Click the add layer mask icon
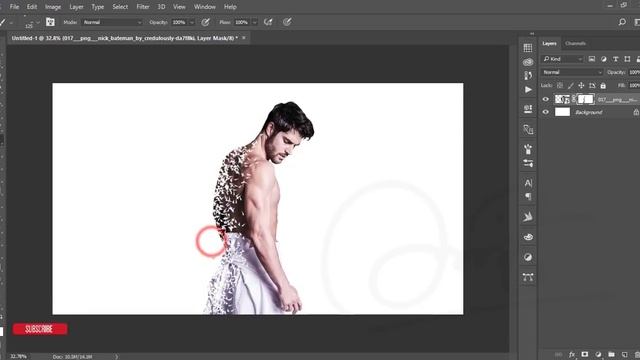 click(585, 354)
